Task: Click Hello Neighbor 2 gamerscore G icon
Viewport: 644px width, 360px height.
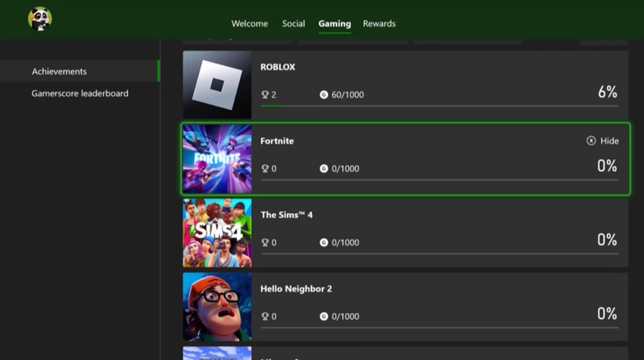Action: click(x=324, y=317)
